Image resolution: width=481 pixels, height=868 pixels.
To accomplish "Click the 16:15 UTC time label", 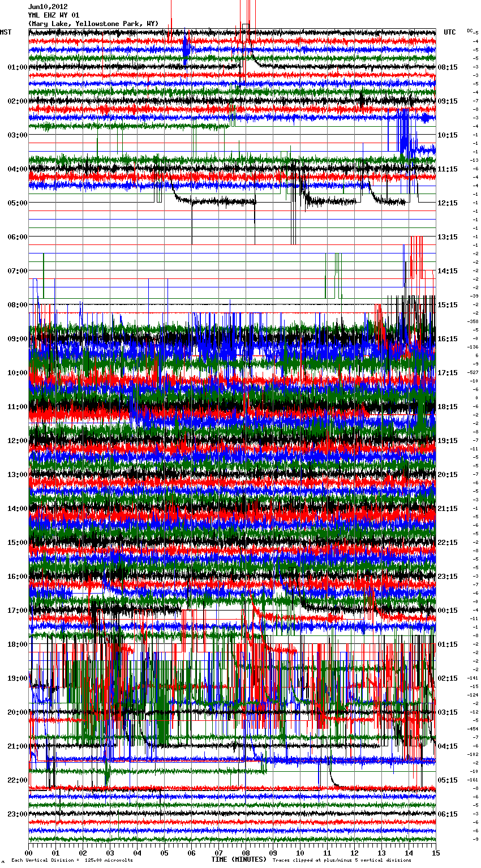I will 448,339.
